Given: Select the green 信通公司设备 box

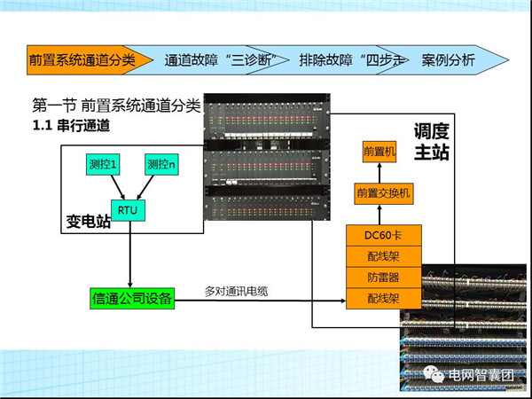Looking at the screenshot, I should (133, 298).
